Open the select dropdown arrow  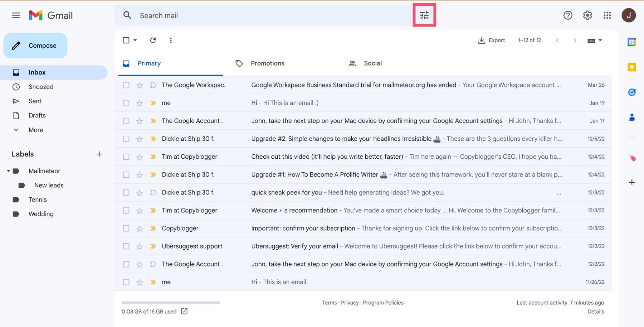(x=135, y=40)
